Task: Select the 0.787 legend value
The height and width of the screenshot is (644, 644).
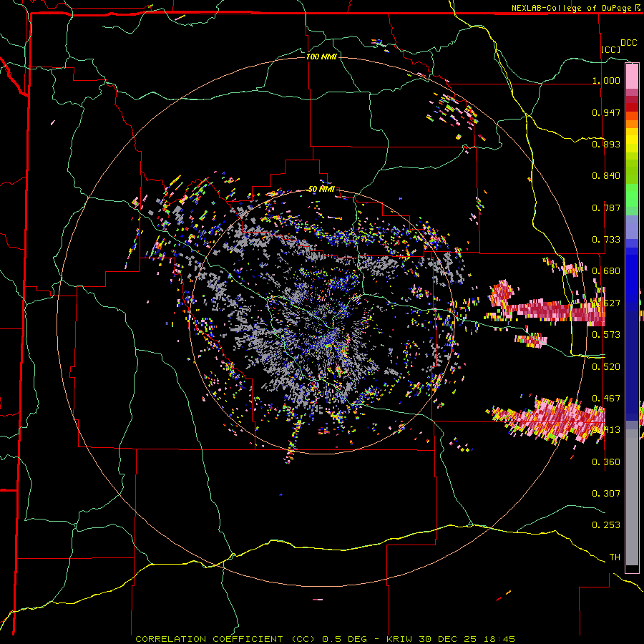Action: pos(606,208)
